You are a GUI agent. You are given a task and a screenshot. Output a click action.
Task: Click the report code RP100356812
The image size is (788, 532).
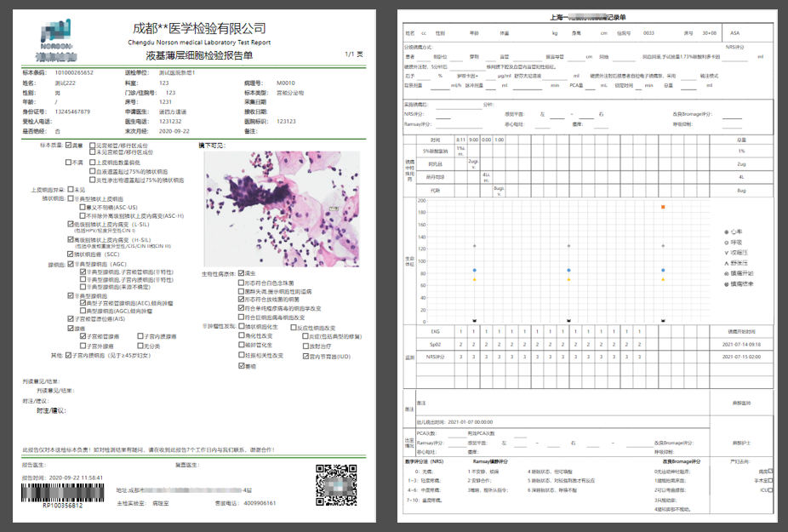tap(62, 506)
